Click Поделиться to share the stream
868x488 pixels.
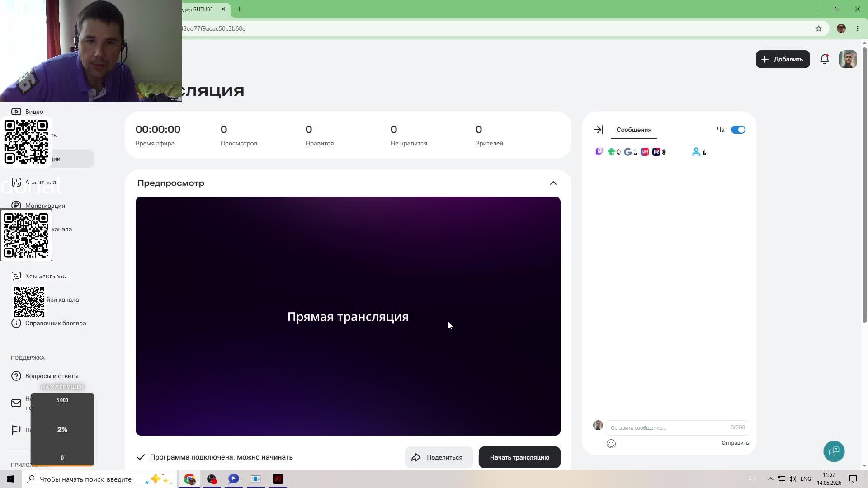(439, 457)
